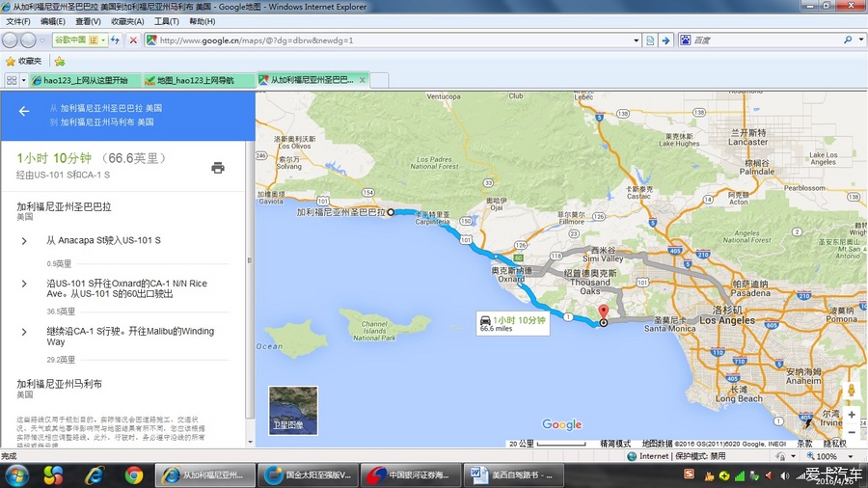Viewport: 868px width, 488px height.
Task: Switch to the hao123_上网从这里开始 tab
Action: [85, 80]
